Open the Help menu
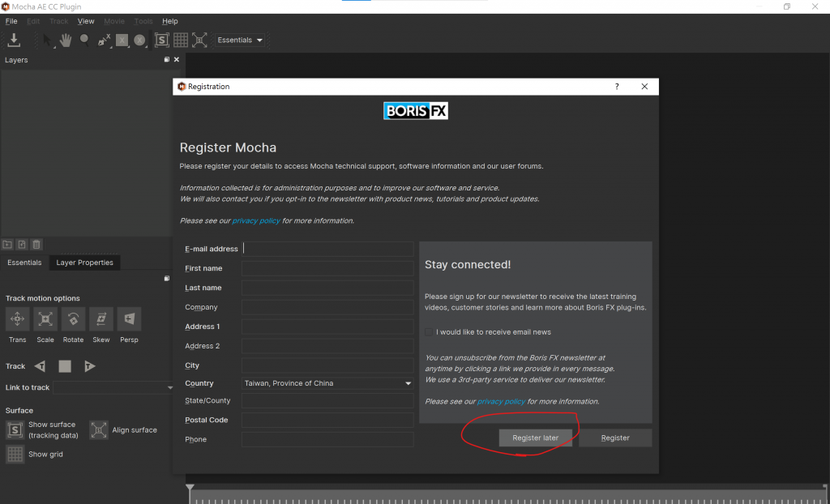This screenshot has height=504, width=830. pyautogui.click(x=170, y=21)
